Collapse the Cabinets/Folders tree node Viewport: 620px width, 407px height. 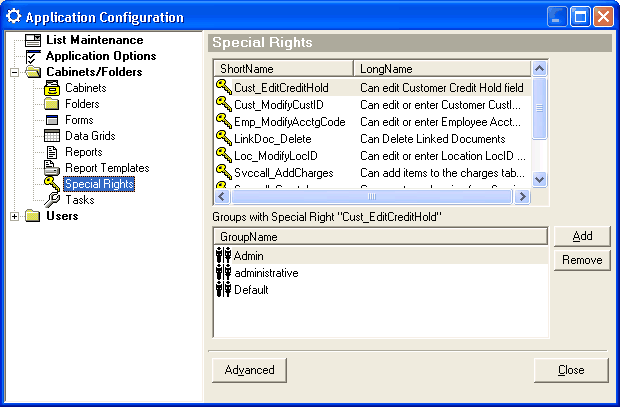click(x=15, y=72)
